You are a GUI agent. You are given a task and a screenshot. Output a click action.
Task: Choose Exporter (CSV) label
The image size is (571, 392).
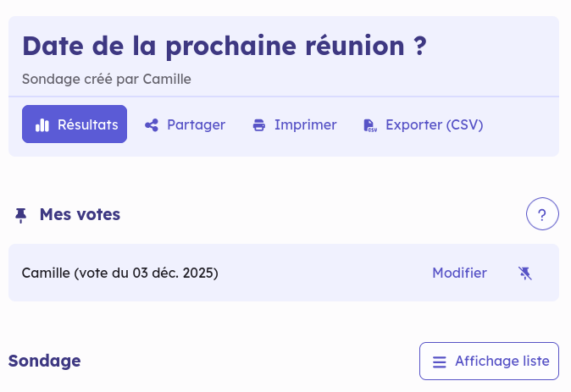pos(434,124)
